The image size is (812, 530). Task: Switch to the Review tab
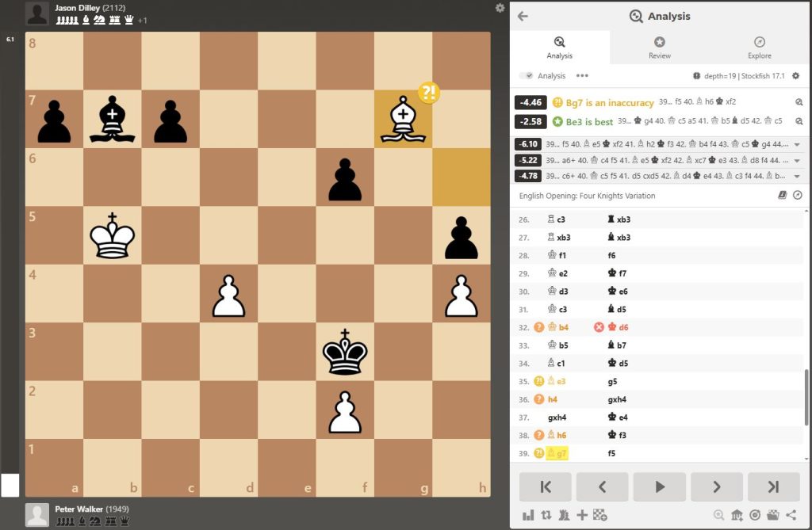(659, 48)
